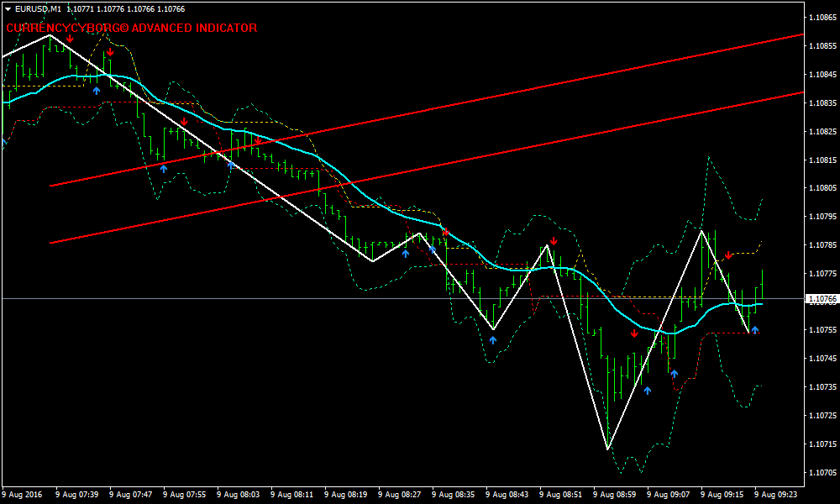Viewport: 840px width, 504px height.
Task: Click the EURUSD,M1 symbol title text
Action: tap(39, 8)
